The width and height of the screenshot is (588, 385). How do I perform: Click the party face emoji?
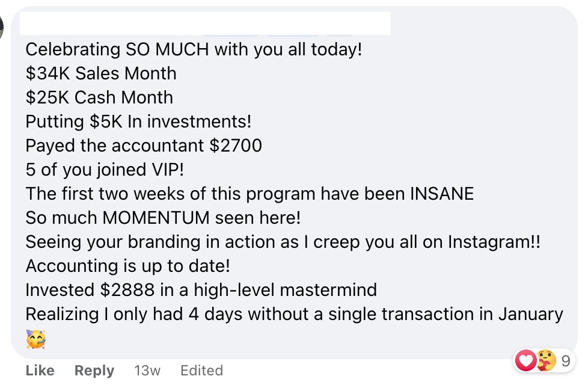[35, 339]
